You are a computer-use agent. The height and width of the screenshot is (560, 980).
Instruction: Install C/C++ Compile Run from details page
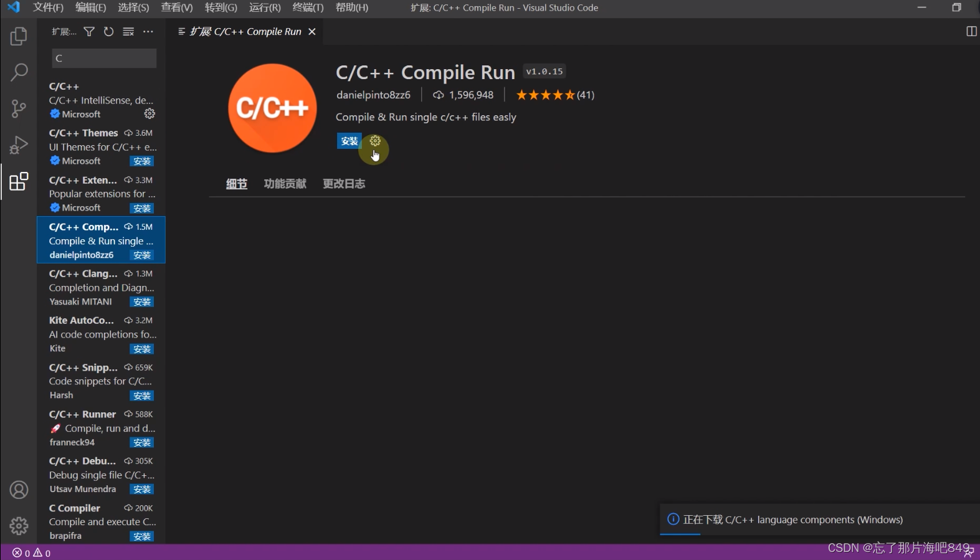pyautogui.click(x=350, y=141)
